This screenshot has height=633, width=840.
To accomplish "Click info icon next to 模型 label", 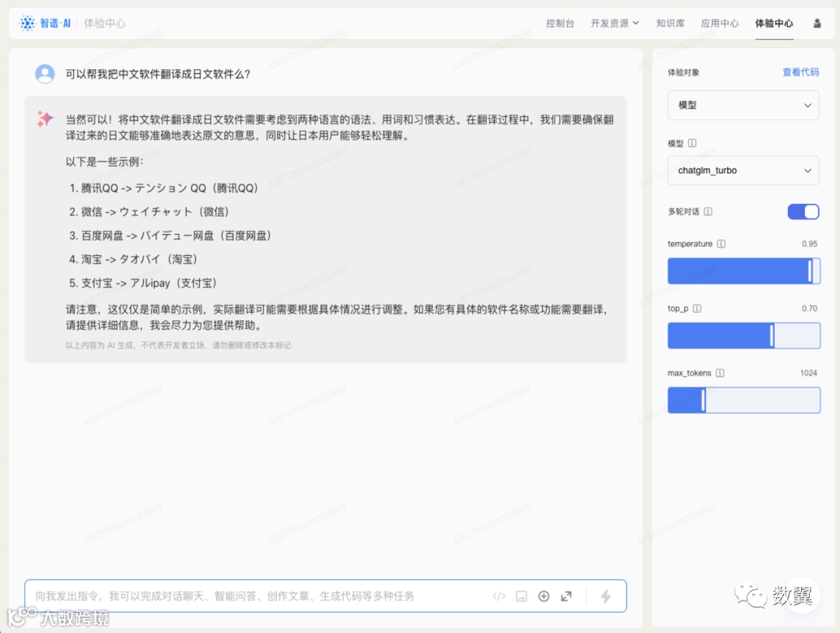I will [x=692, y=143].
